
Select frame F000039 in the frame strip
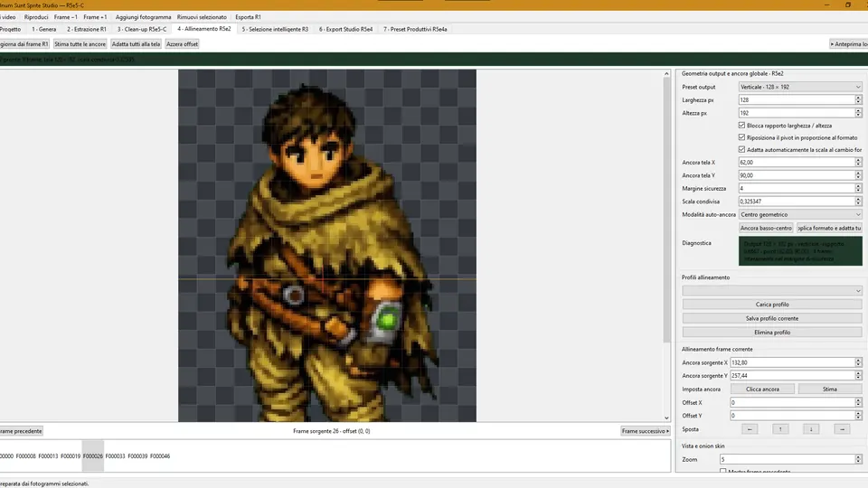[137, 455]
